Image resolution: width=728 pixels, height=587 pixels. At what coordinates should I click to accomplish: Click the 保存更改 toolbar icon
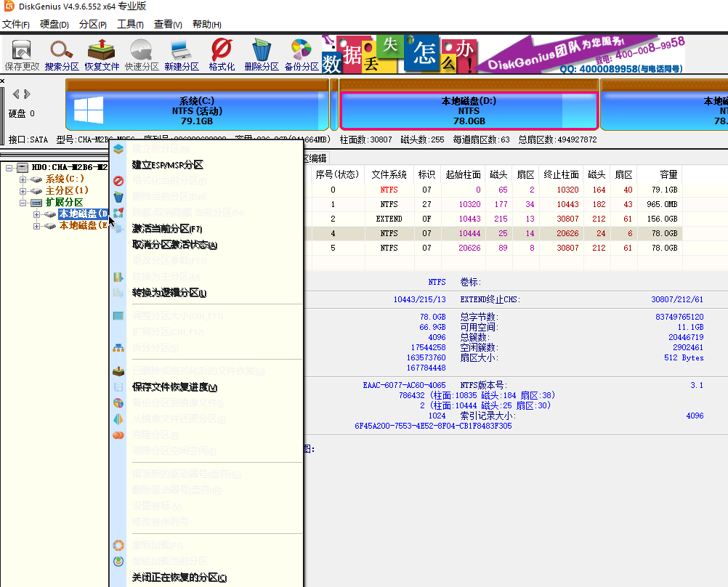pyautogui.click(x=22, y=55)
